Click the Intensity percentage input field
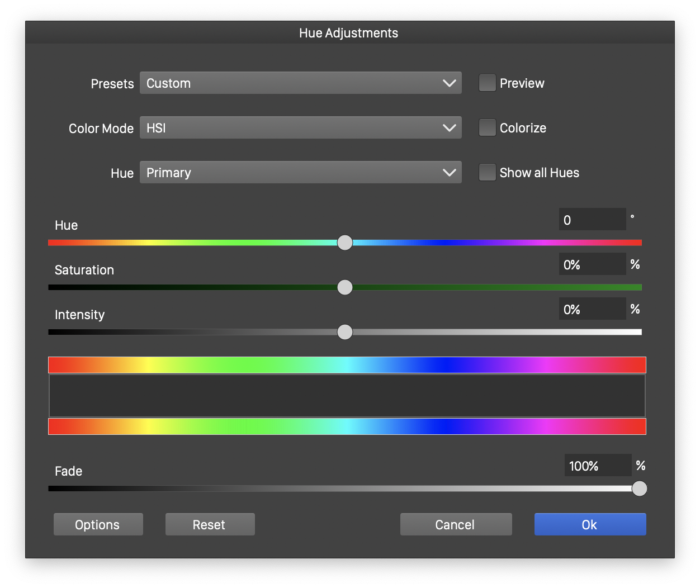700x588 pixels. click(592, 309)
